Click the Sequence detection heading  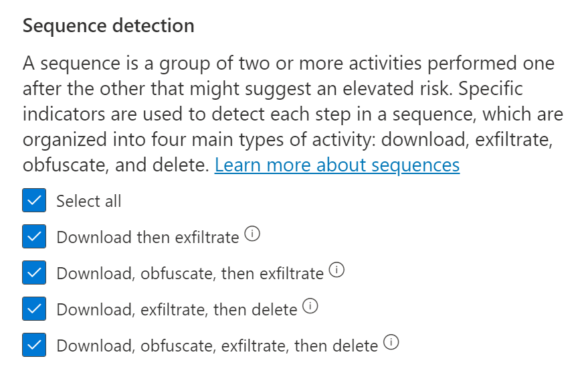108,26
